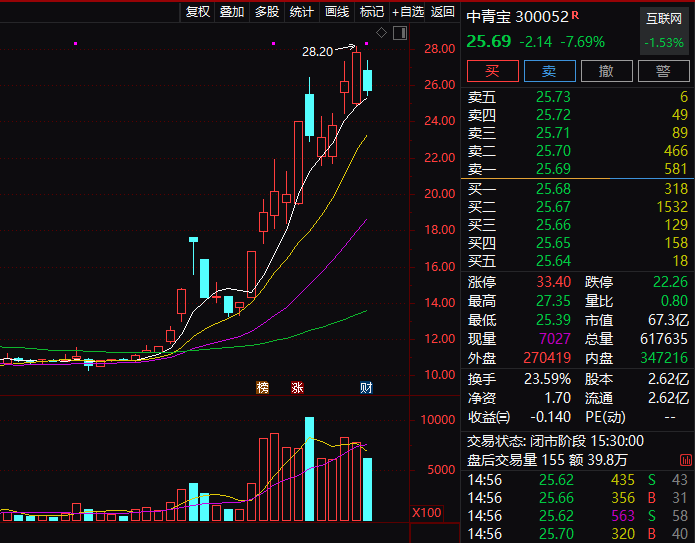This screenshot has width=695, height=543.
Task: Click the red 涨 marker on the timeline
Action: 297,387
